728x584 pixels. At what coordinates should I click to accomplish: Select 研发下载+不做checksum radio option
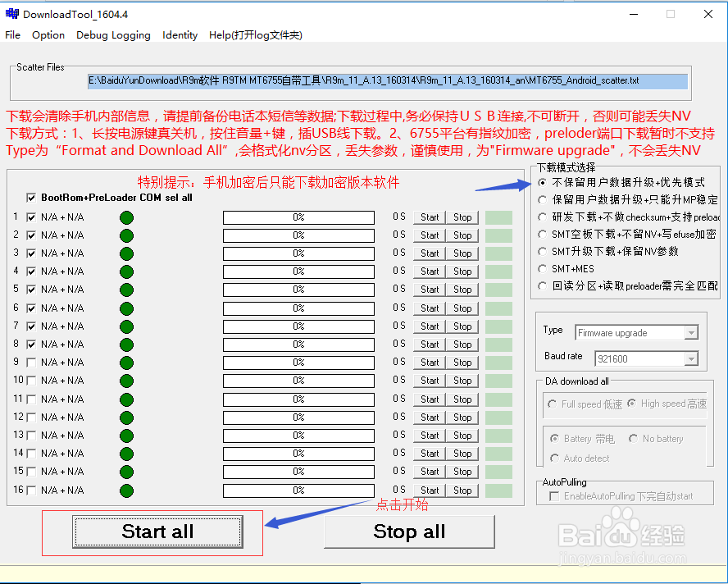(542, 217)
